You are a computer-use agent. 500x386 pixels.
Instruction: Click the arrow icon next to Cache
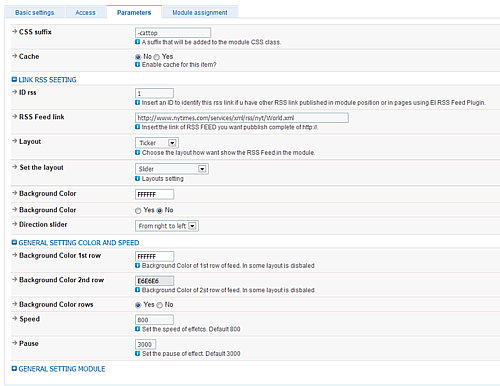14,56
